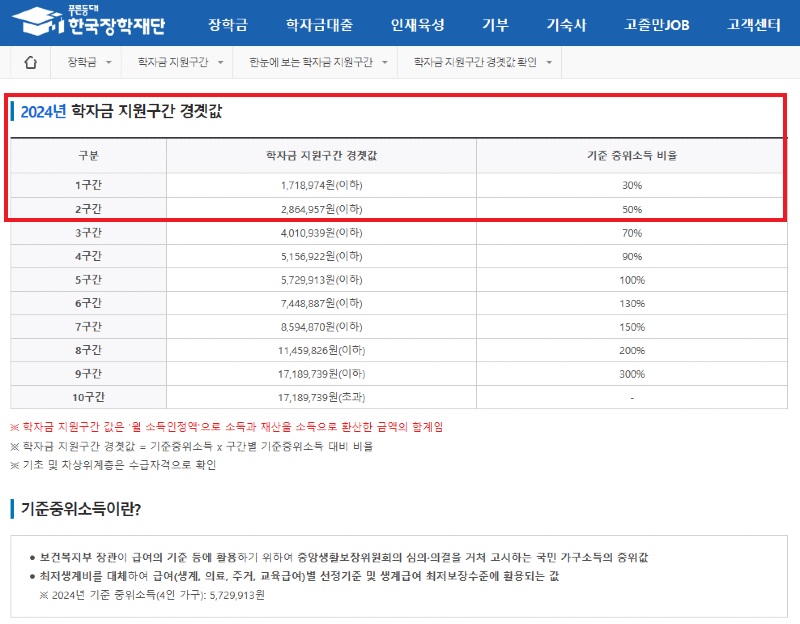Open the 학자금 지원구간 경곗값 확인 dropdown

click(x=472, y=61)
